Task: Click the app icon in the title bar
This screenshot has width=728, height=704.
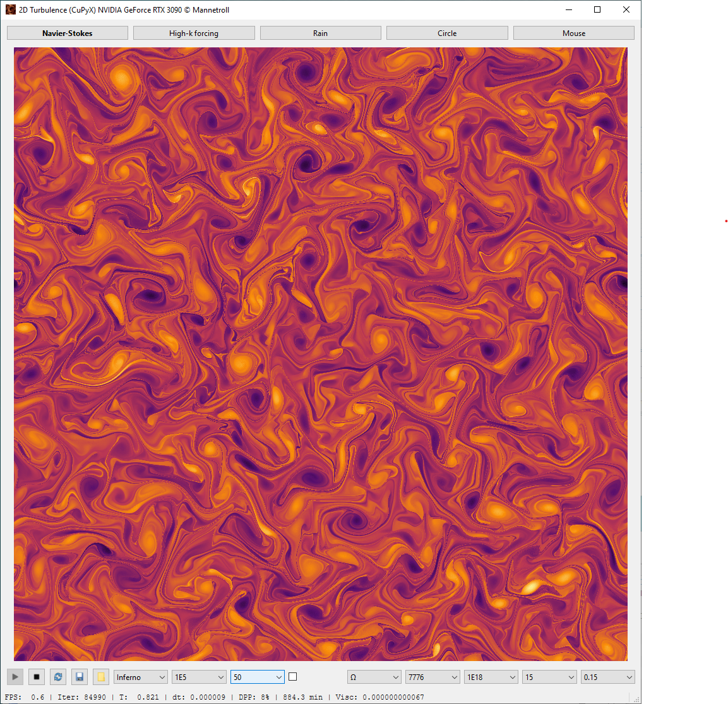Action: pyautogui.click(x=10, y=9)
